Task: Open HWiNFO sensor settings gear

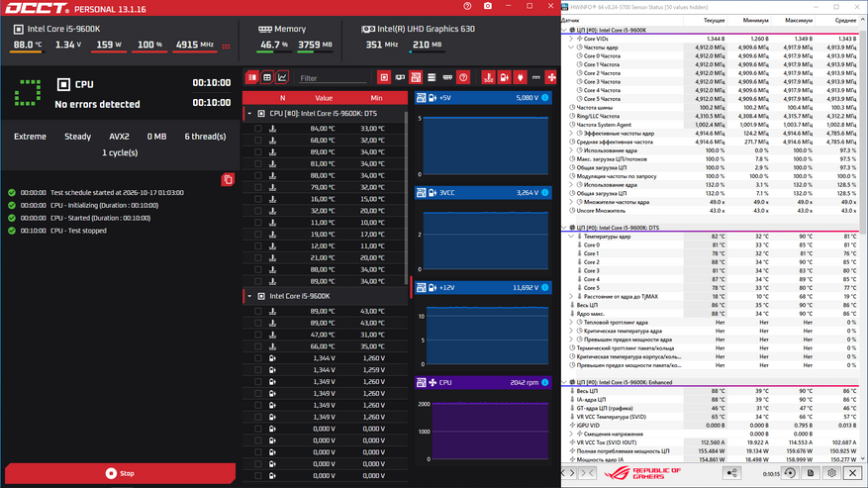Action: click(x=831, y=473)
